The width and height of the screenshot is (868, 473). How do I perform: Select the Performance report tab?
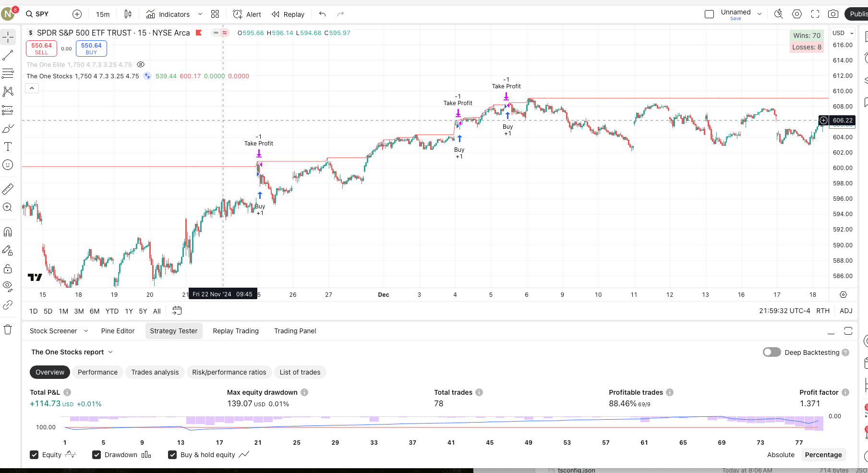click(x=97, y=372)
